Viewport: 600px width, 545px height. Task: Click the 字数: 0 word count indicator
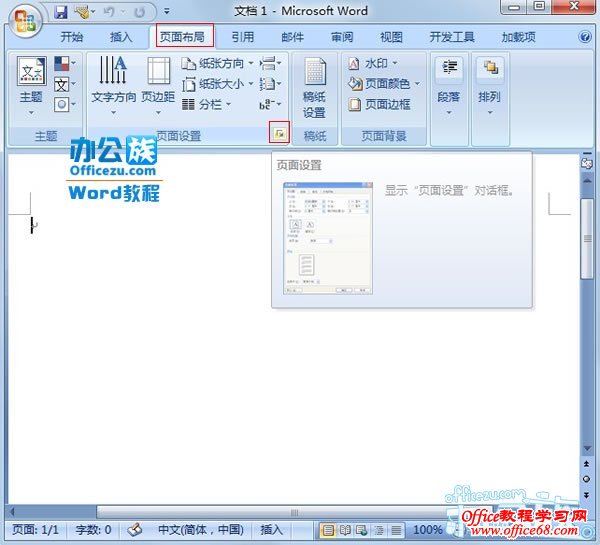(x=93, y=530)
